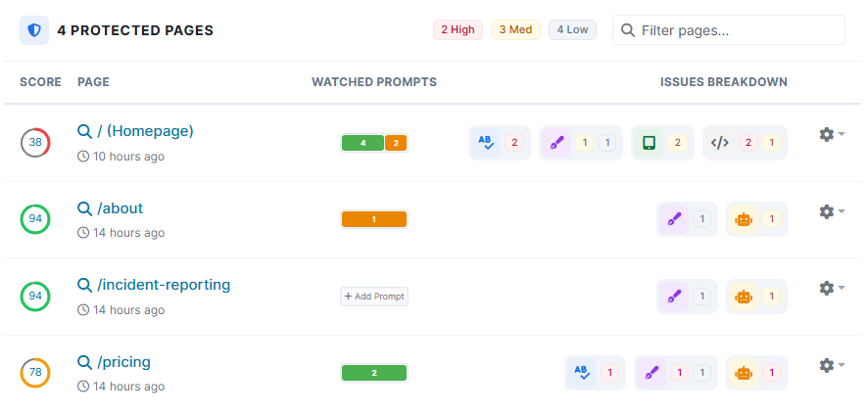Click the code brackets icon in Homepage row
This screenshot has height=413, width=868.
pyautogui.click(x=720, y=143)
